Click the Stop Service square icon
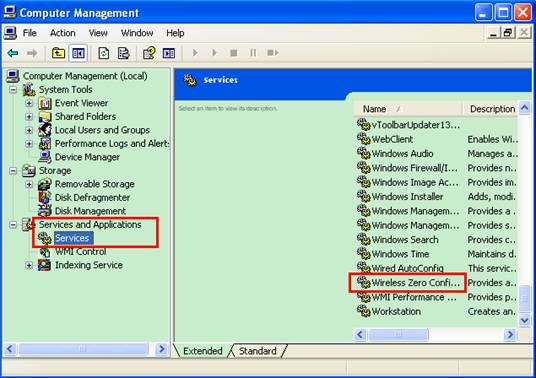Image resolution: width=536 pixels, height=378 pixels. coord(234,53)
